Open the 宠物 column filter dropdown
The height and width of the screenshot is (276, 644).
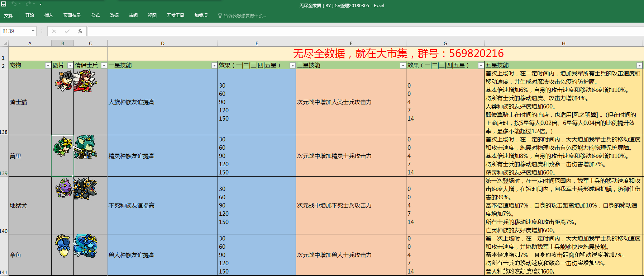click(48, 65)
